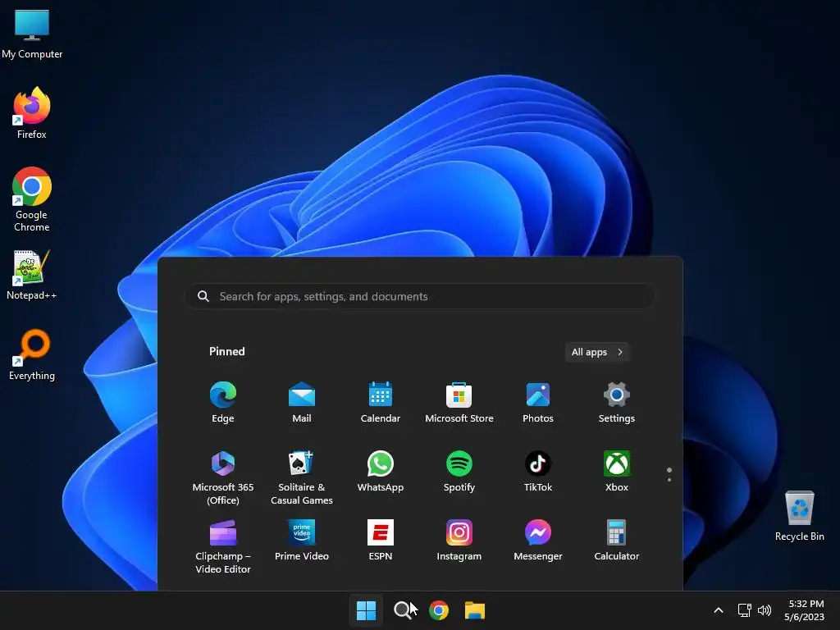Launch WhatsApp from pinned apps

[x=381, y=472]
